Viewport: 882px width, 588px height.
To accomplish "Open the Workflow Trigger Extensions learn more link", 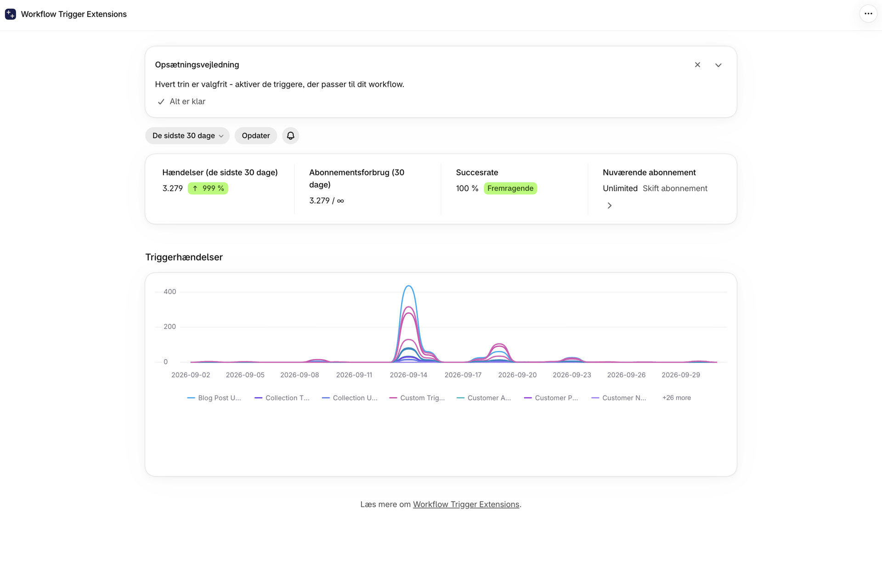I will [x=466, y=504].
